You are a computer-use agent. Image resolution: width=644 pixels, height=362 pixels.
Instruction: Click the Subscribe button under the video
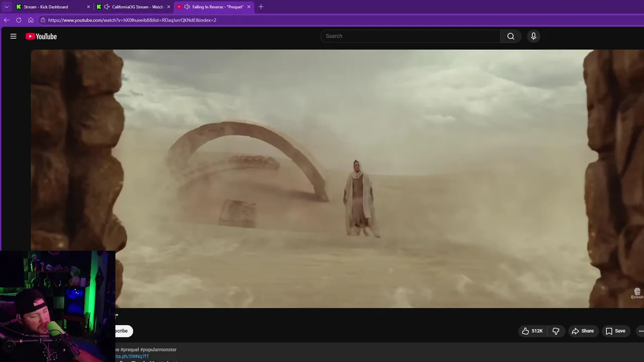(124, 331)
